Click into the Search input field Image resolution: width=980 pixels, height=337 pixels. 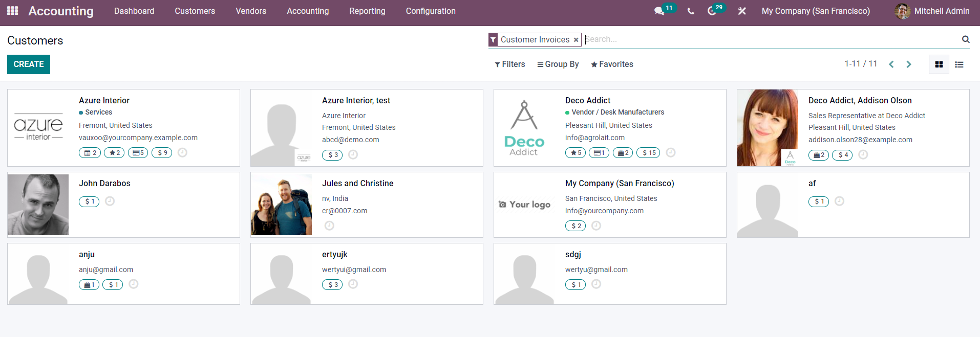768,39
